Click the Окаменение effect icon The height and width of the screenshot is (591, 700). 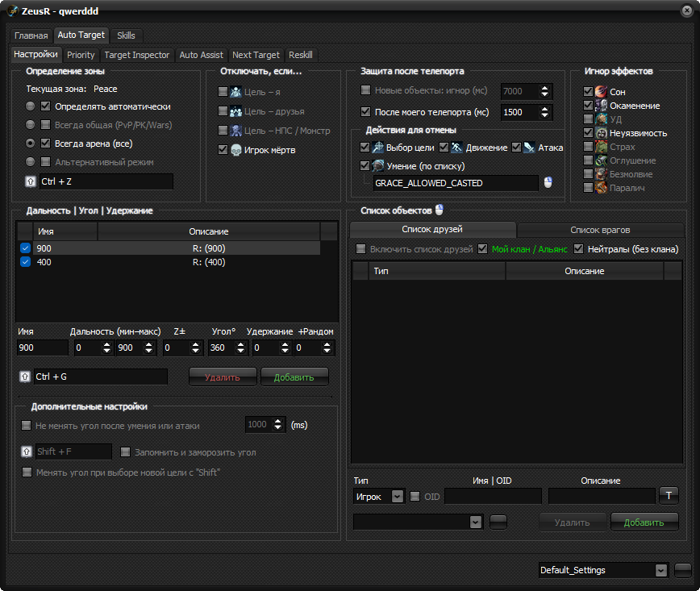click(x=601, y=106)
